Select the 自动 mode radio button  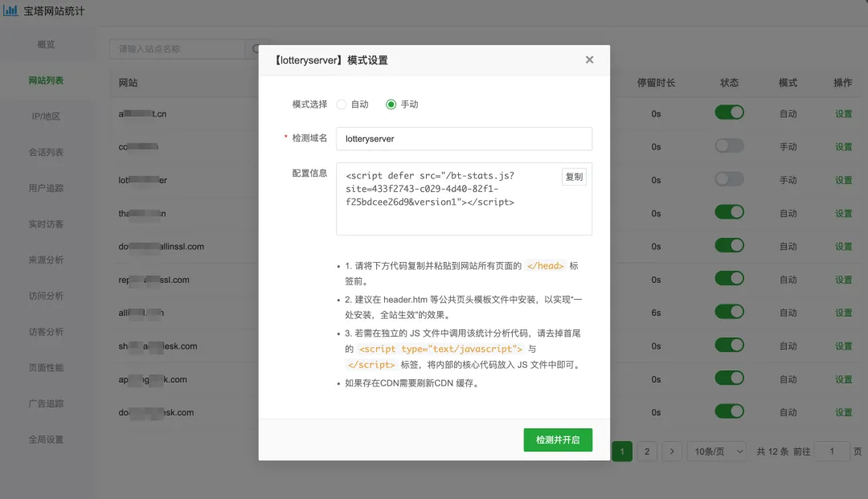point(342,104)
